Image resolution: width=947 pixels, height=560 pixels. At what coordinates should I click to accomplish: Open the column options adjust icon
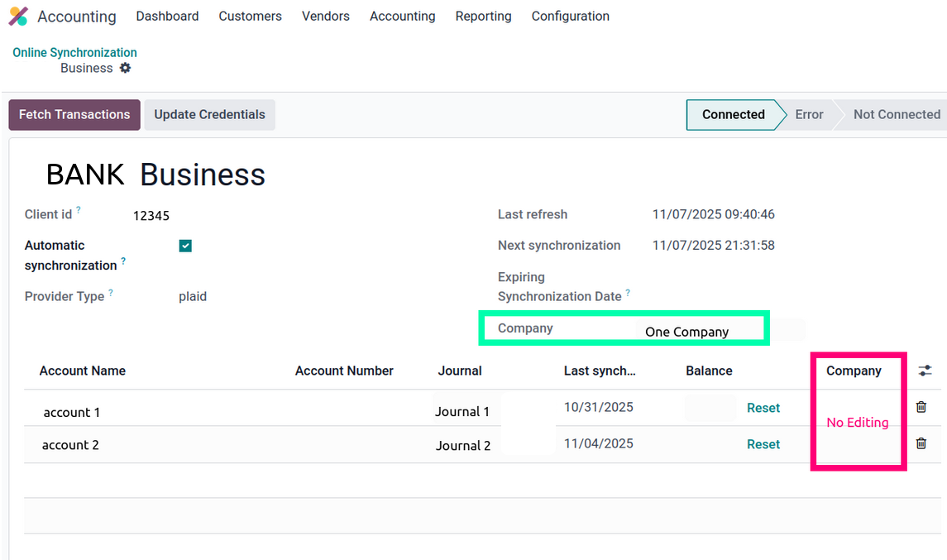[925, 371]
